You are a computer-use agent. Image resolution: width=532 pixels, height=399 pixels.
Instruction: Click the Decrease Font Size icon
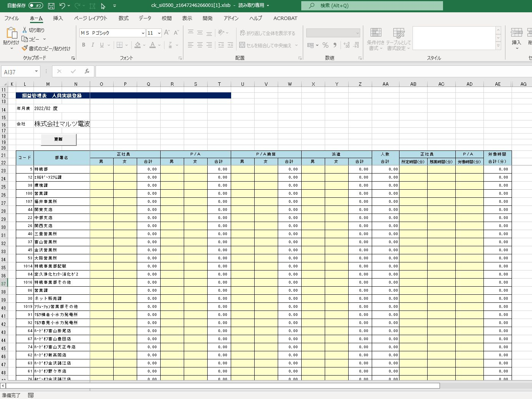pos(176,33)
